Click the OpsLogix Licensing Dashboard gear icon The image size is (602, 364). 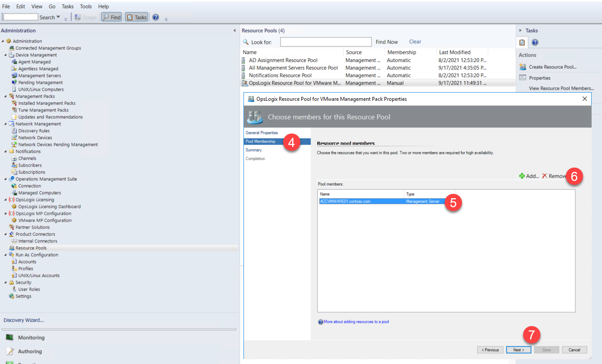(14, 207)
